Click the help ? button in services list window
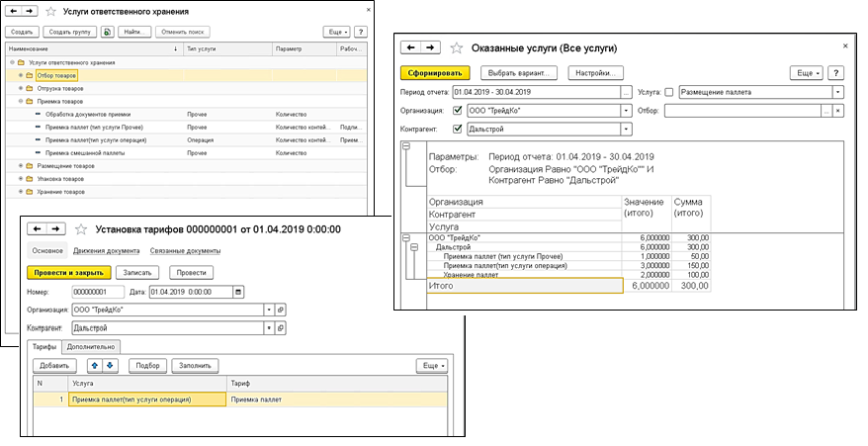 (361, 32)
